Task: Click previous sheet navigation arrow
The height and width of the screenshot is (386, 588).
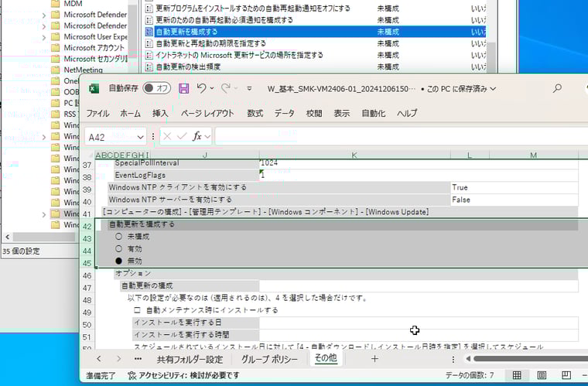Action: [x=98, y=359]
